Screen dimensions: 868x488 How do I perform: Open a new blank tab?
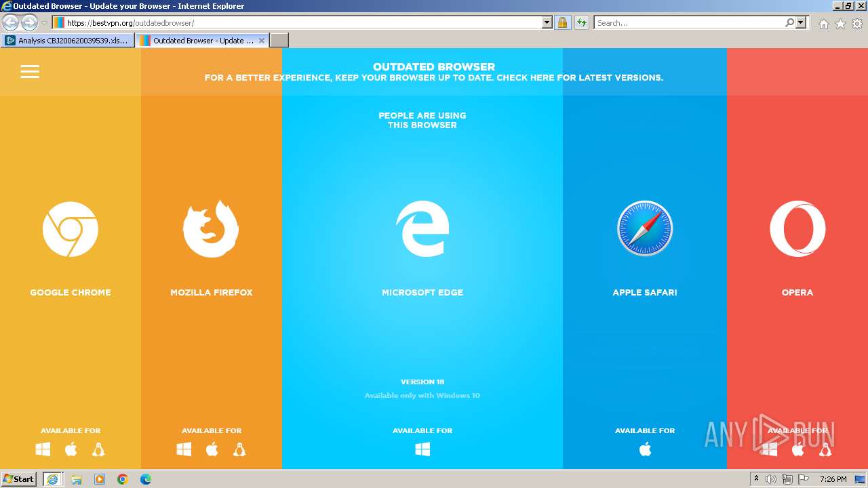[x=279, y=41]
